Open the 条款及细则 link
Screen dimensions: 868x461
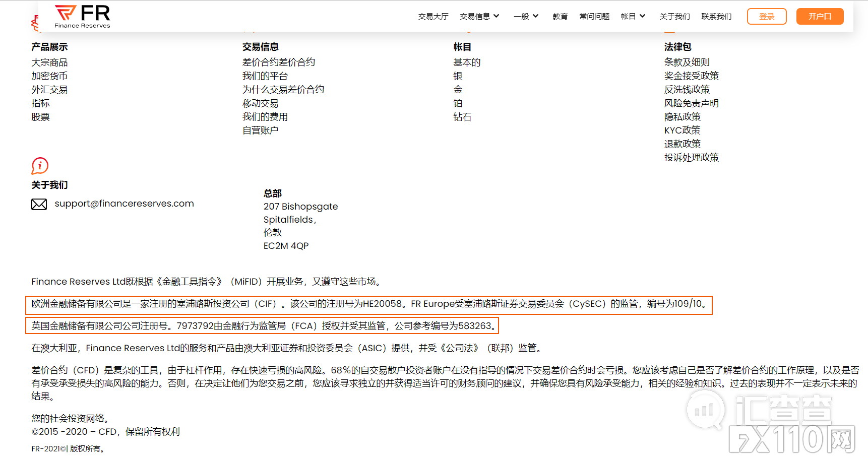point(687,62)
